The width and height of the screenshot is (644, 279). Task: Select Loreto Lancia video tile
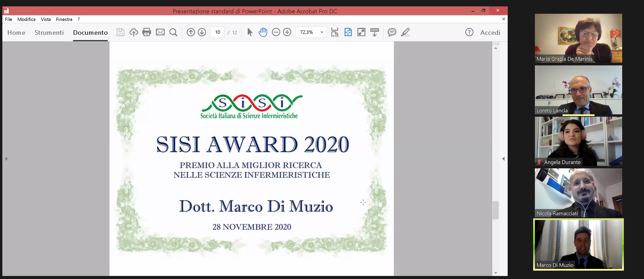578,90
